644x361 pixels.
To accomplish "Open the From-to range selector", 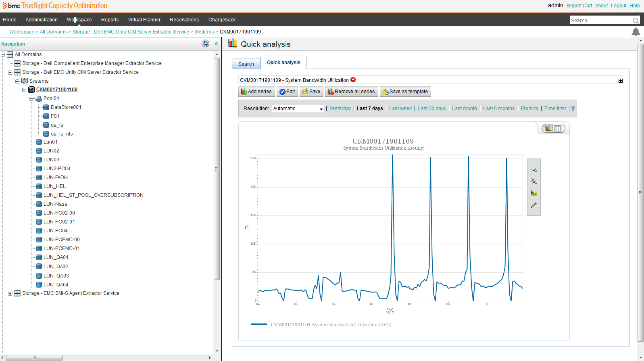I will 529,109.
